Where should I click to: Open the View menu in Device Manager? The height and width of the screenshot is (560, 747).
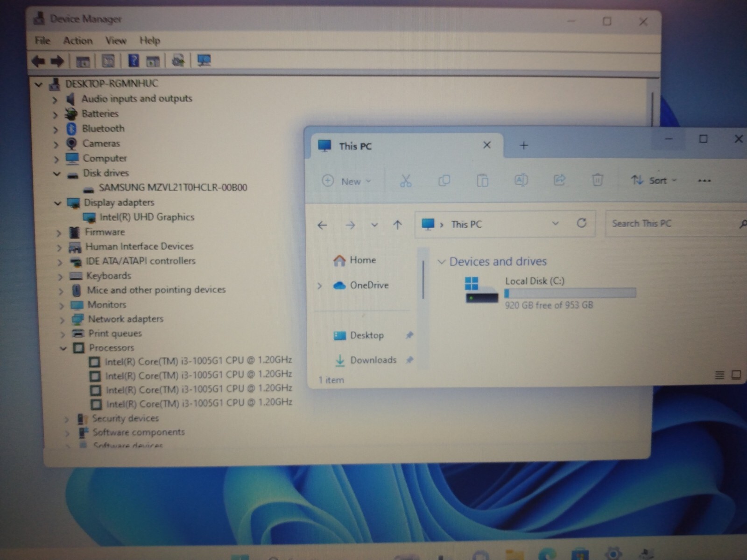point(116,41)
